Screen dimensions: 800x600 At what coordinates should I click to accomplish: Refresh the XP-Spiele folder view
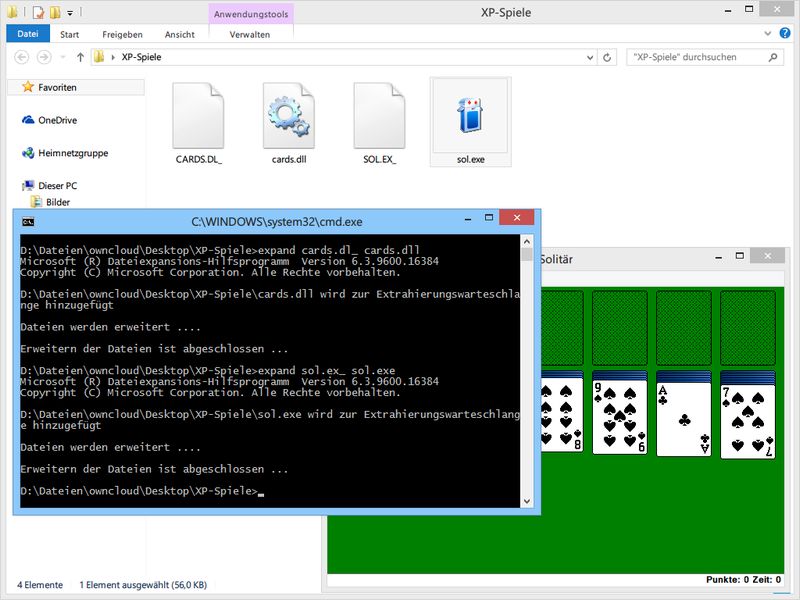(607, 57)
